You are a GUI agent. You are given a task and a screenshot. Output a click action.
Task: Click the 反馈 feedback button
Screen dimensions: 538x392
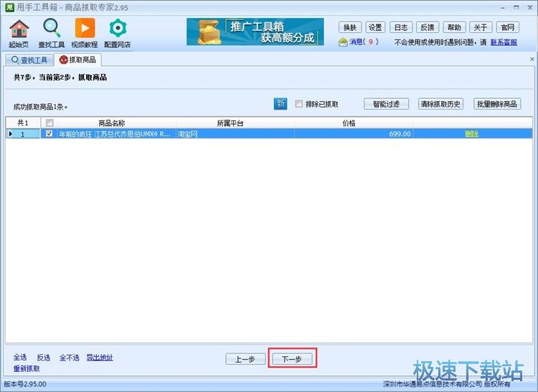pos(428,27)
